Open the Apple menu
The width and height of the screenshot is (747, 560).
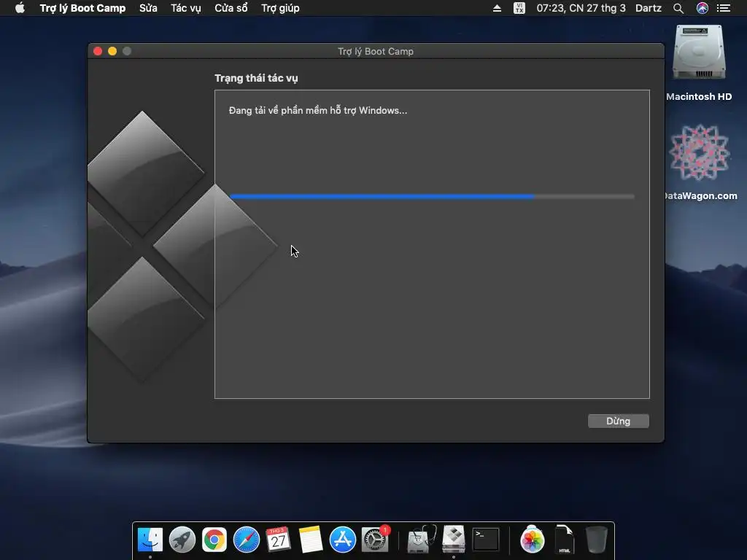pyautogui.click(x=20, y=8)
